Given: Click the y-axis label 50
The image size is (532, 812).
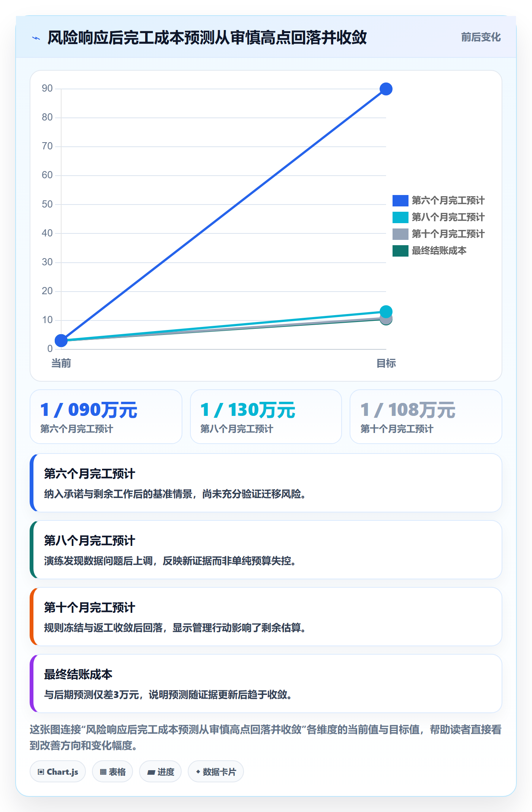Looking at the screenshot, I should click(x=47, y=204).
